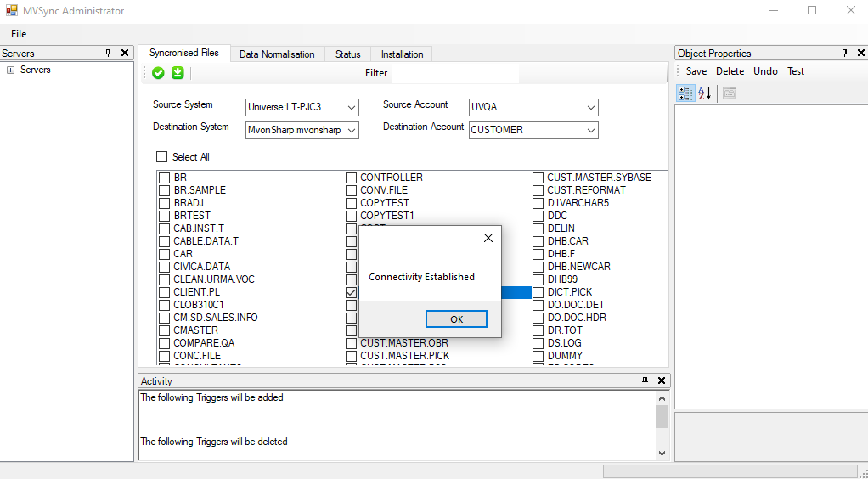868x479 pixels.
Task: Click Save in Object Properties
Action: (x=696, y=70)
